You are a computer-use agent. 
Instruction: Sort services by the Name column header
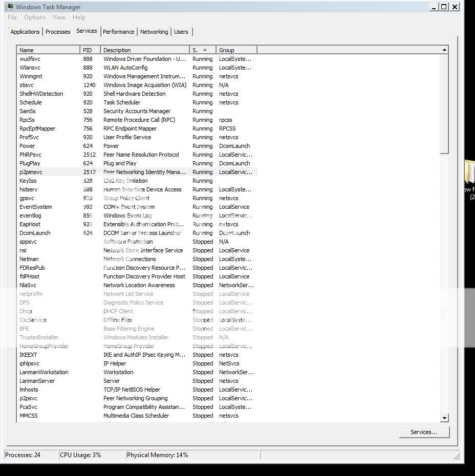49,50
